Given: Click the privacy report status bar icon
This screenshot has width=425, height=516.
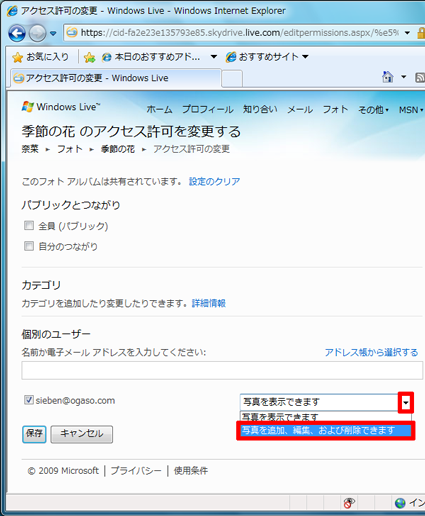Looking at the screenshot, I should (x=349, y=503).
